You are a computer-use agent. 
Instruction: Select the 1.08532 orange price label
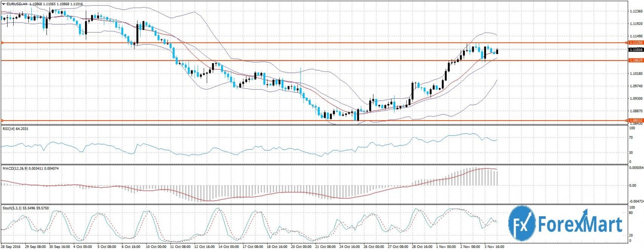[635, 121]
